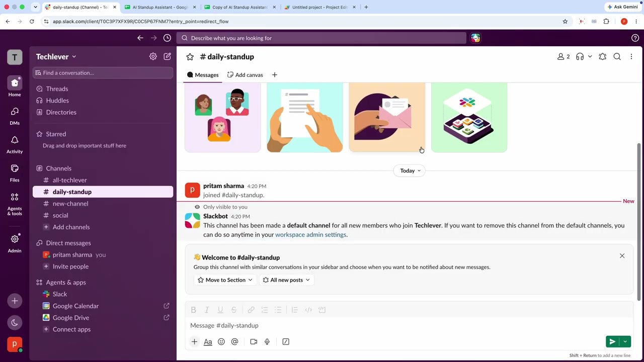This screenshot has width=644, height=362.
Task: Click Ask Gemini in browser toolbar
Action: (x=622, y=7)
